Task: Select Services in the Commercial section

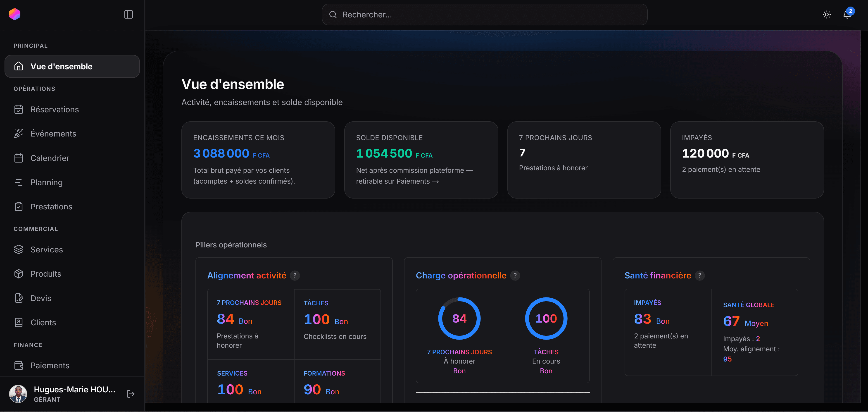Action: [72, 249]
